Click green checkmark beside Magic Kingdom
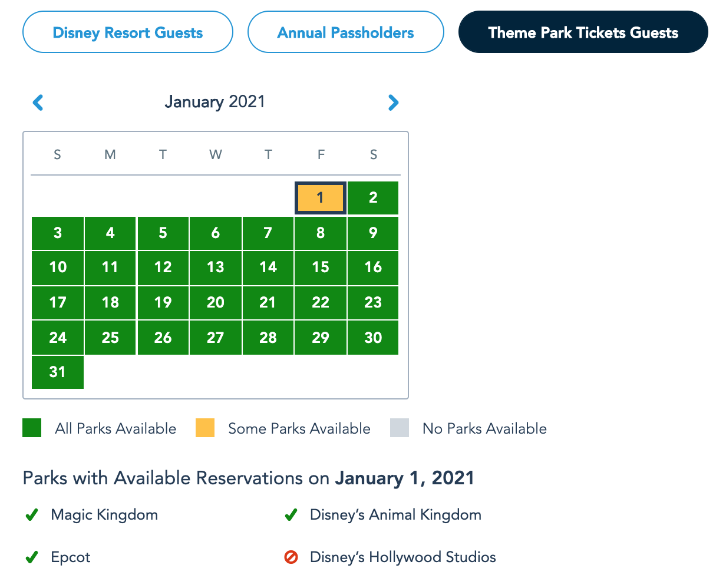Image resolution: width=726 pixels, height=588 pixels. (x=32, y=516)
